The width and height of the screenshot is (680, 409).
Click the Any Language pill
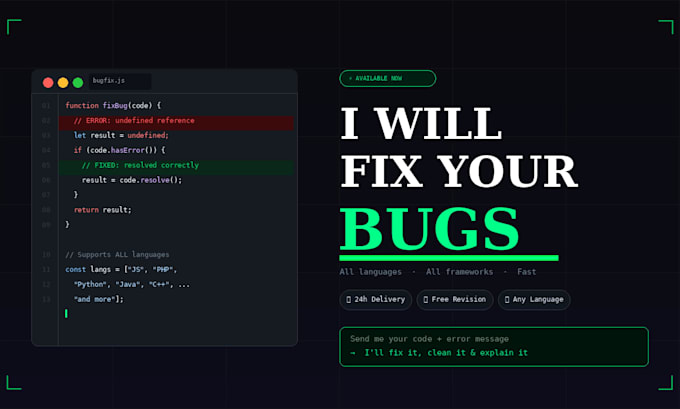point(534,300)
